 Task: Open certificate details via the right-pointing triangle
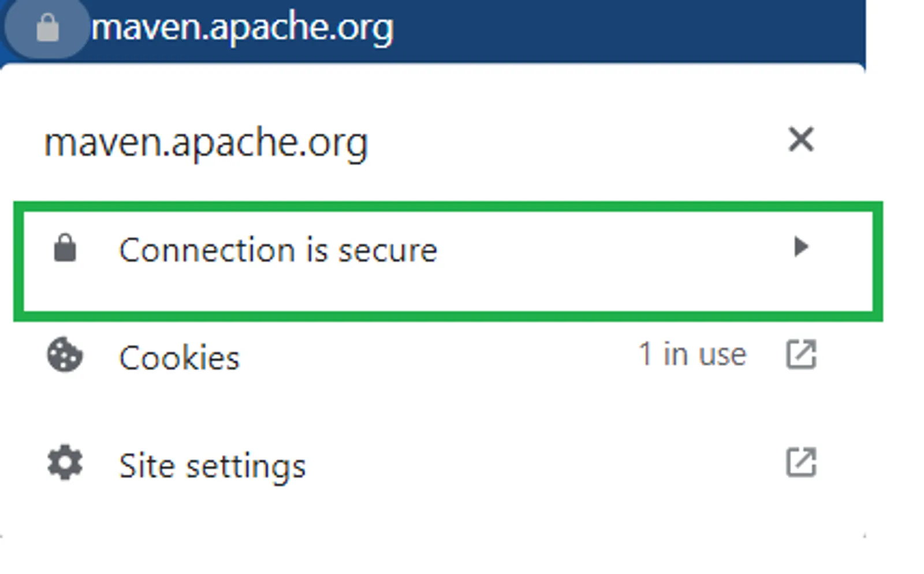(802, 247)
